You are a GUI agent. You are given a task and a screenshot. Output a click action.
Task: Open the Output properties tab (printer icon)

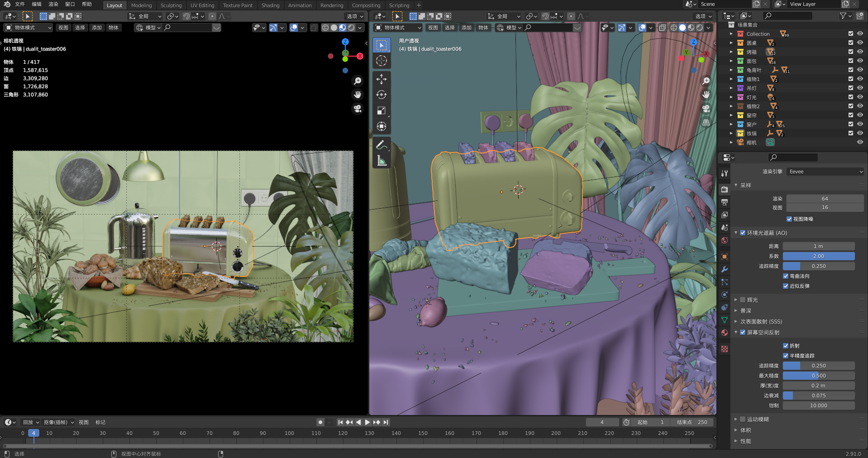[x=724, y=202]
